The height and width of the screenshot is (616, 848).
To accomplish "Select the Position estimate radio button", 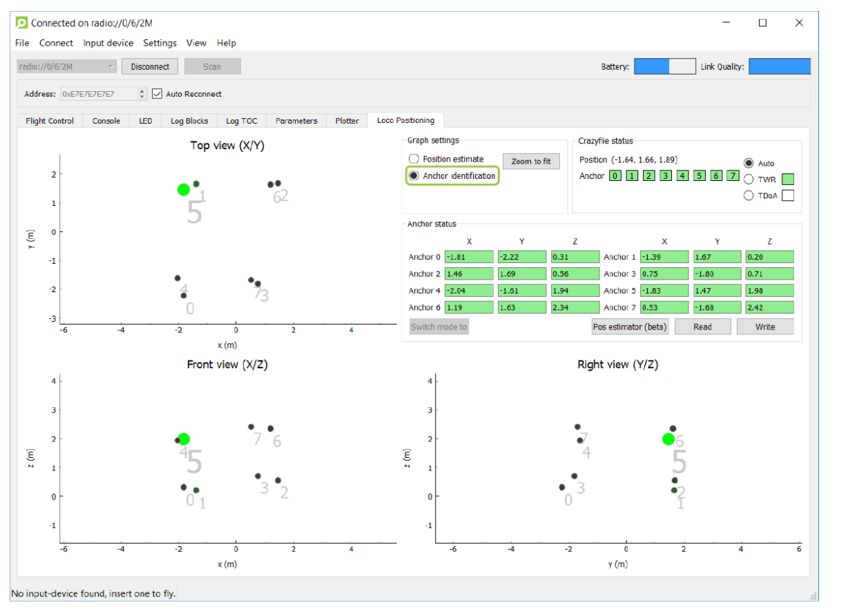I will pos(414,159).
